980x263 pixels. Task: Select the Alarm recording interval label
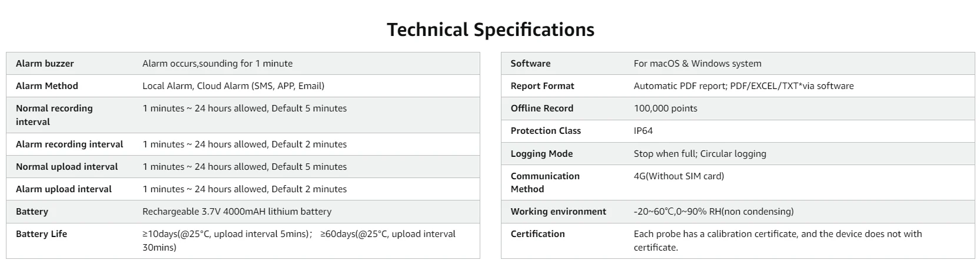click(x=69, y=144)
